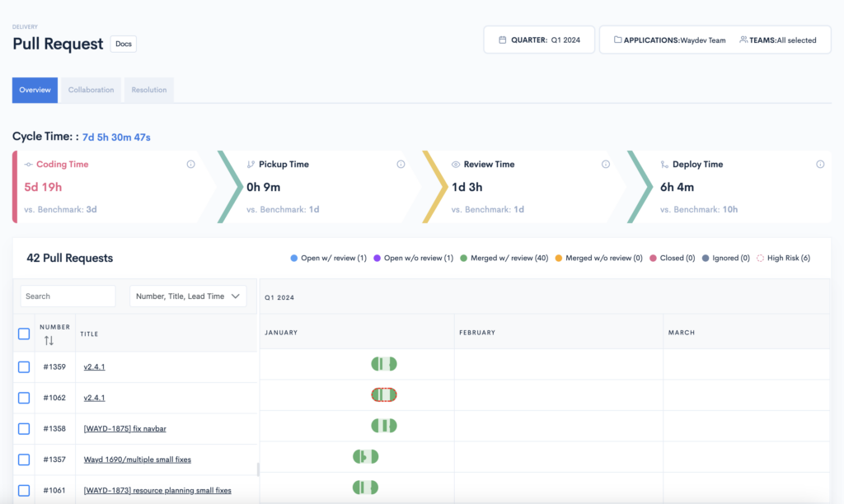Screen dimensions: 844x504
Task: Click sort arrows under Number column
Action: point(49,340)
